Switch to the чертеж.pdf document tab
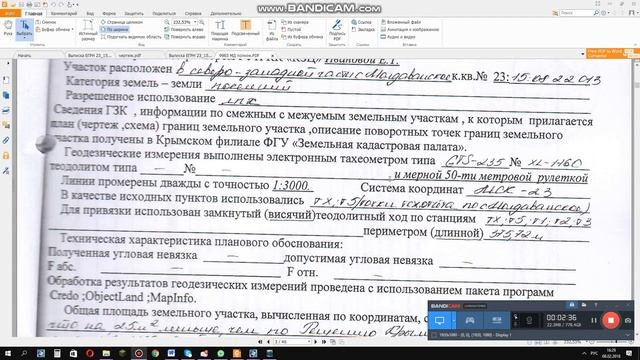The height and width of the screenshot is (360, 640). [130, 55]
